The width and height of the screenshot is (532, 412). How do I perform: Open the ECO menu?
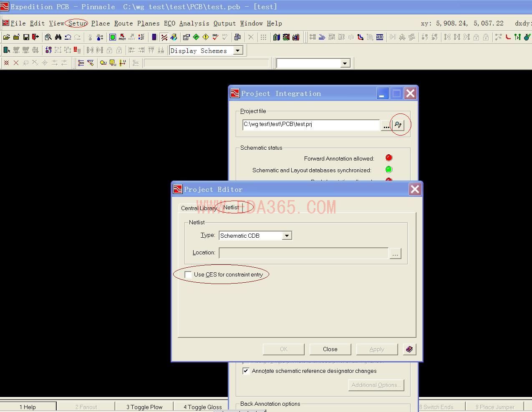click(x=169, y=23)
